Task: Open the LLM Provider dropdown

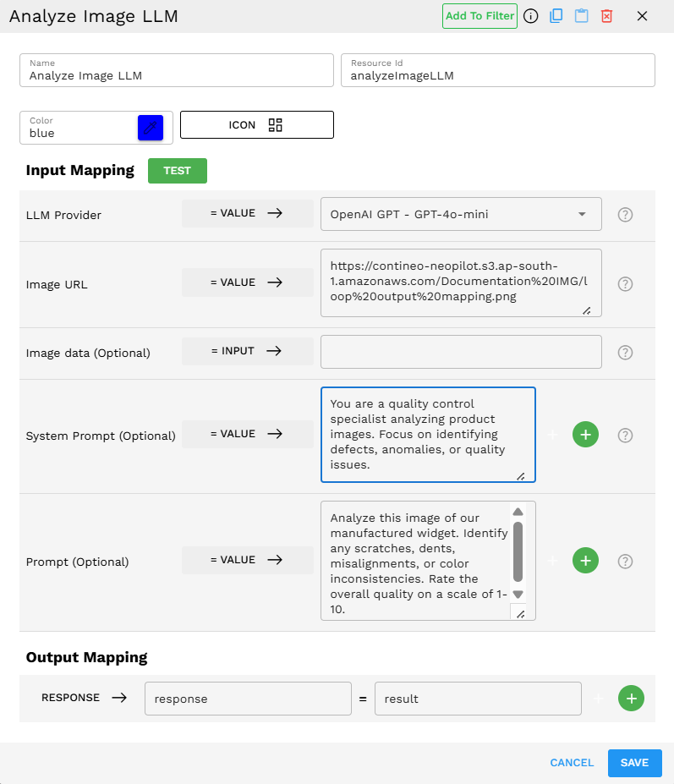Action: (461, 215)
